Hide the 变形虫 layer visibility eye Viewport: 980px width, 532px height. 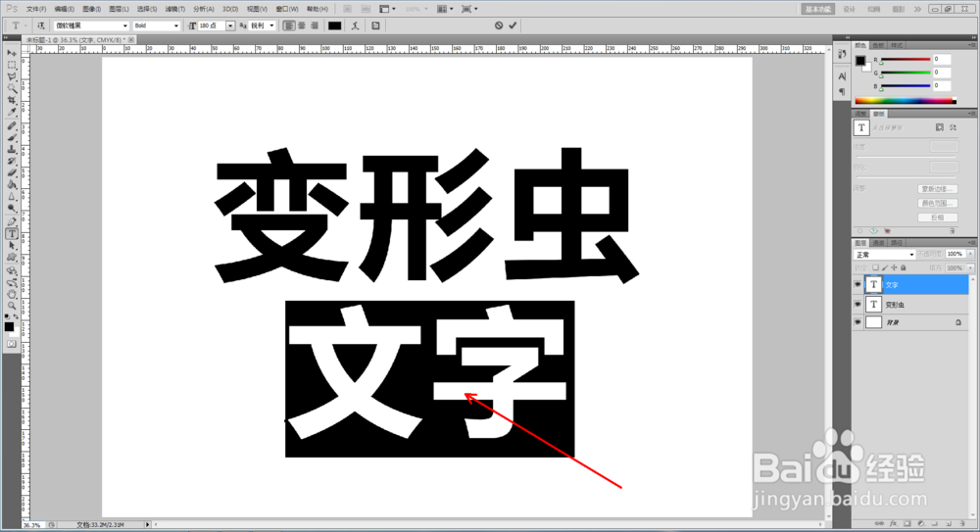click(858, 305)
